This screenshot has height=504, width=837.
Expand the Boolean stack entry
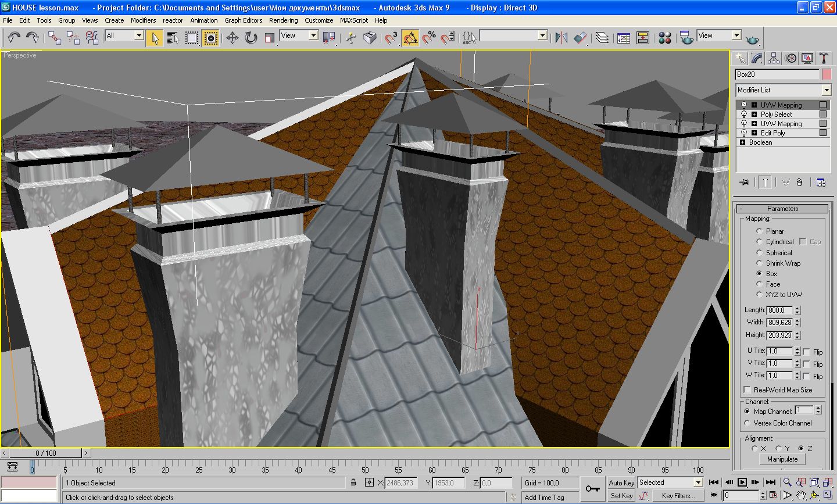(743, 142)
